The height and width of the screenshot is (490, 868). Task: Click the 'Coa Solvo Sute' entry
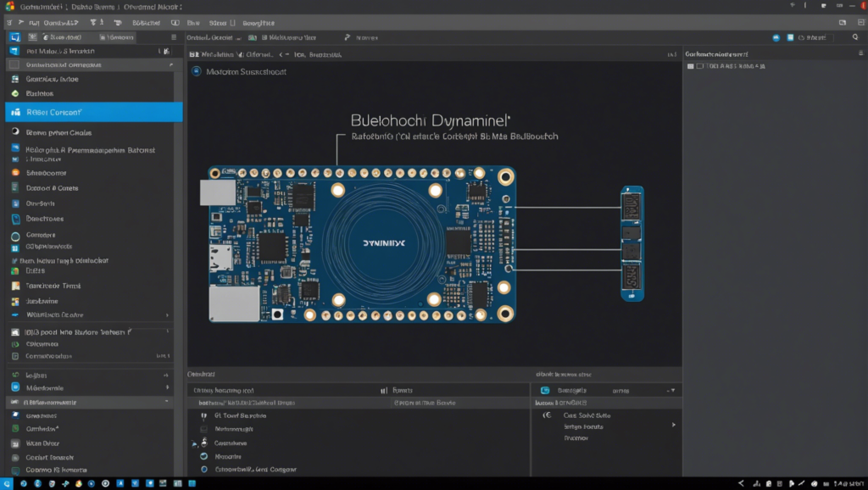coord(587,415)
